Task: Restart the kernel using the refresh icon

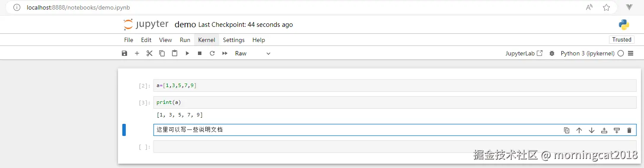Action: pyautogui.click(x=212, y=53)
